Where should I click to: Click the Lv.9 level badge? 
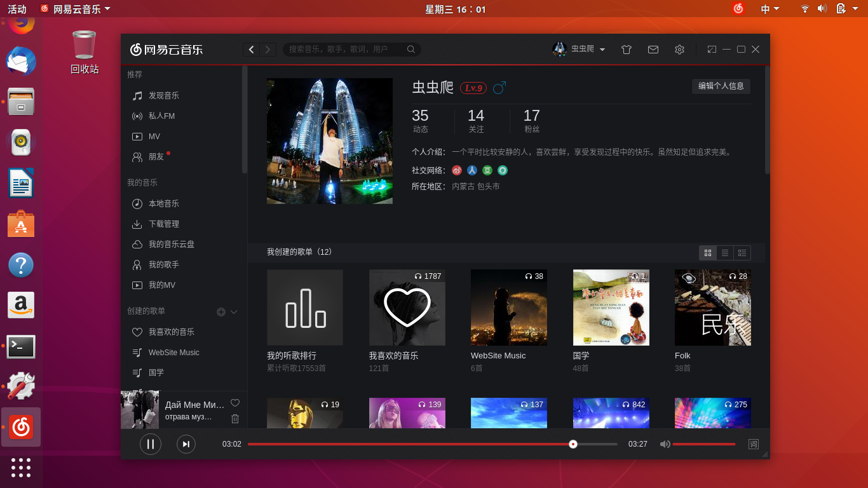point(473,88)
